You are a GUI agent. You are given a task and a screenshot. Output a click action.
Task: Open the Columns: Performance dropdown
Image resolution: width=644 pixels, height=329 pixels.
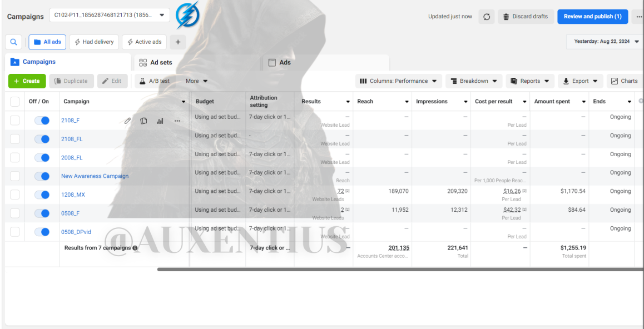pos(398,81)
